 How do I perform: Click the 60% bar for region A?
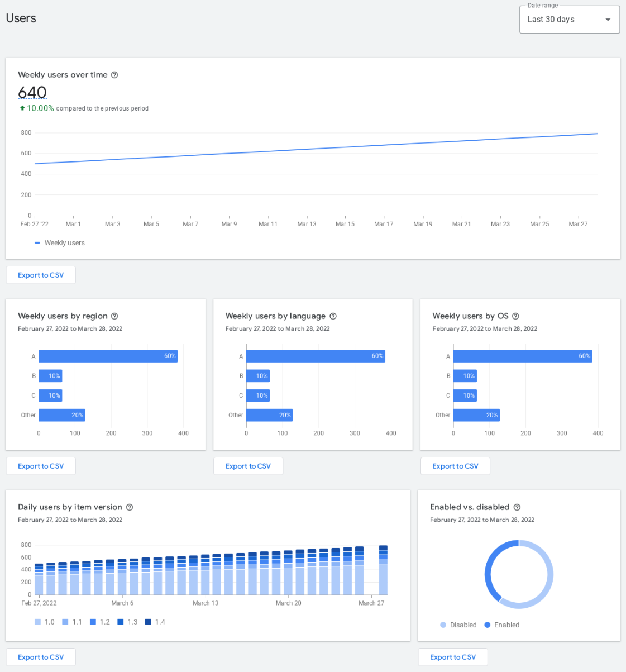(108, 356)
